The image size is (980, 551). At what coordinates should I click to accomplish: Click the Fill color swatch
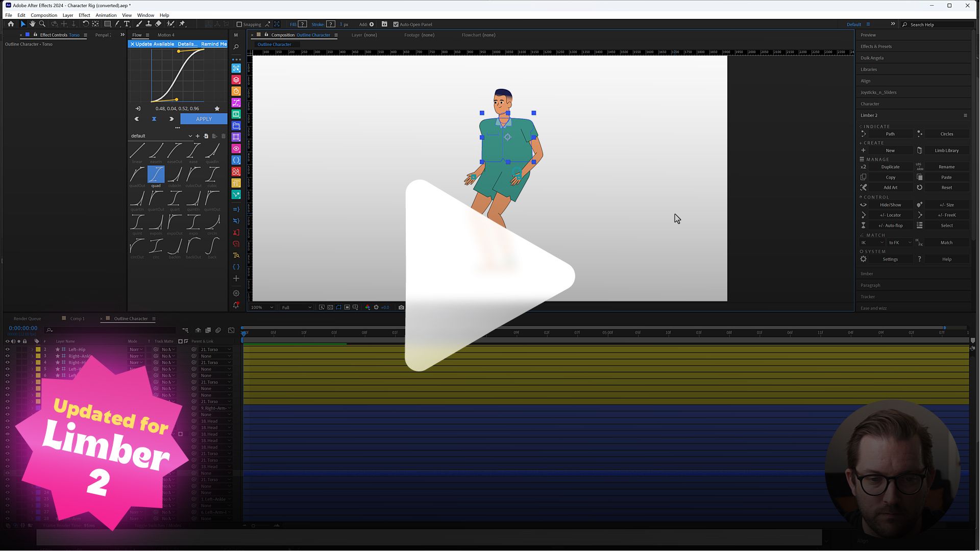302,24
